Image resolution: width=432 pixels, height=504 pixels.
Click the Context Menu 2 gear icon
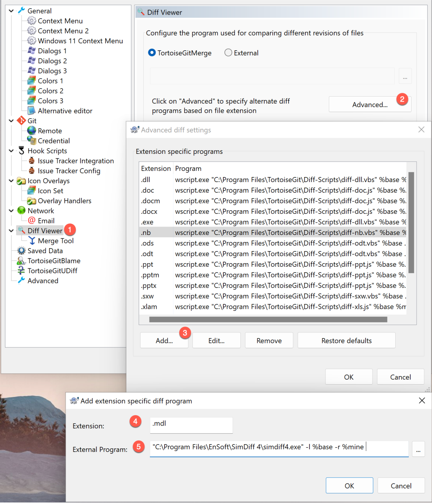point(32,31)
